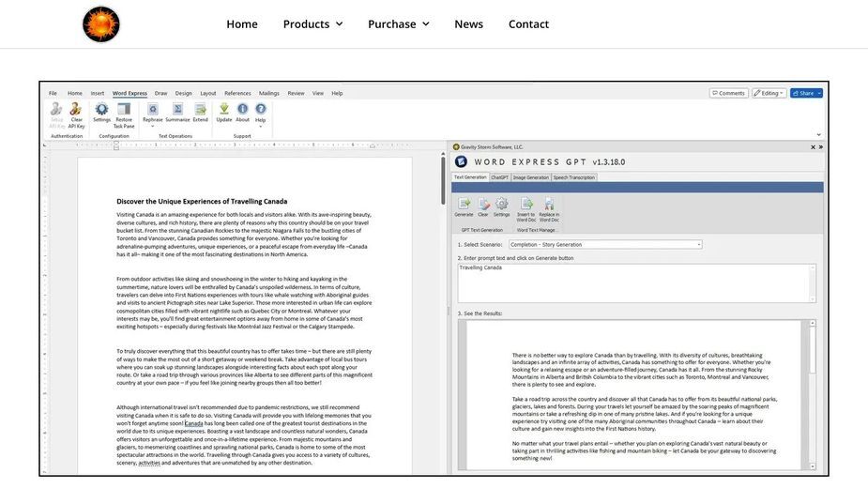
Task: Switch to the Layout ribbon tab
Action: click(208, 93)
